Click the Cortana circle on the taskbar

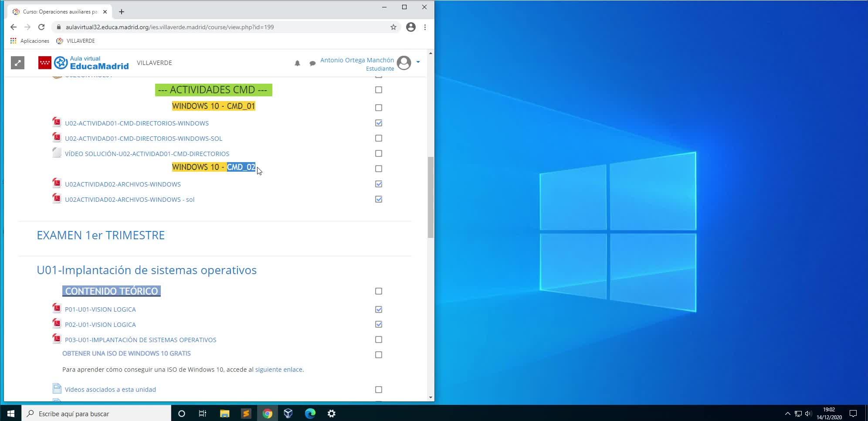coord(182,414)
